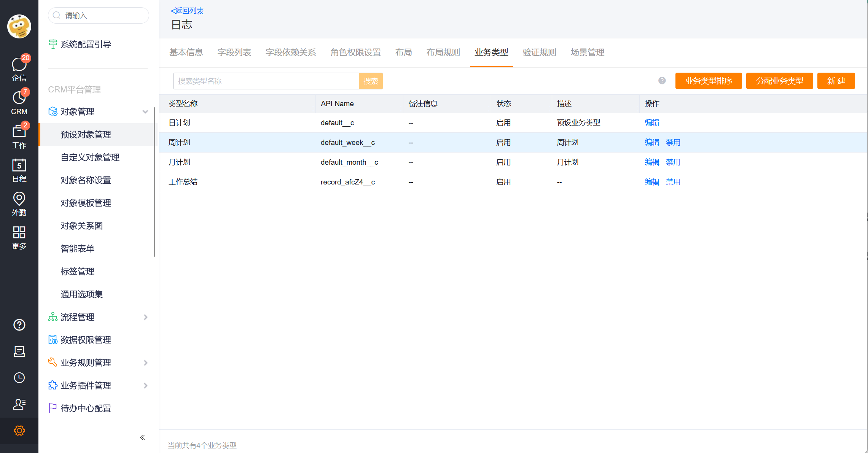Edit the 月计划 business type
The width and height of the screenshot is (868, 453).
[x=652, y=162]
